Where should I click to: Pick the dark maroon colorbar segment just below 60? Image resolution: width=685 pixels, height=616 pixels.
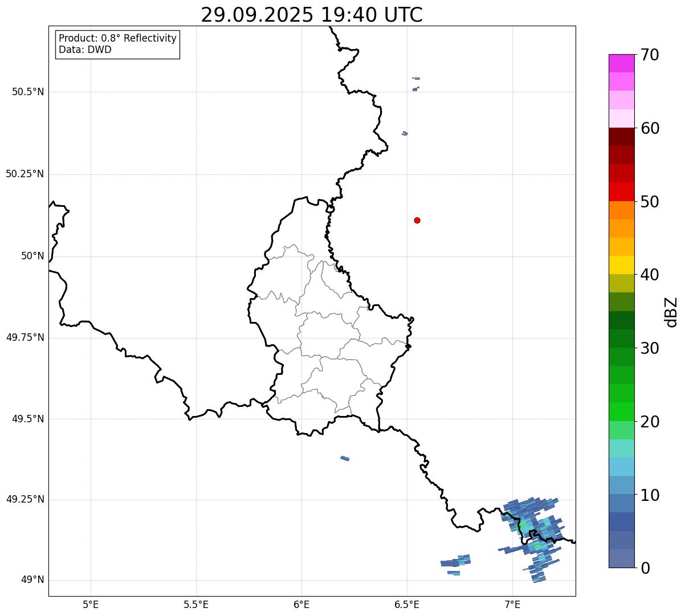[621, 137]
